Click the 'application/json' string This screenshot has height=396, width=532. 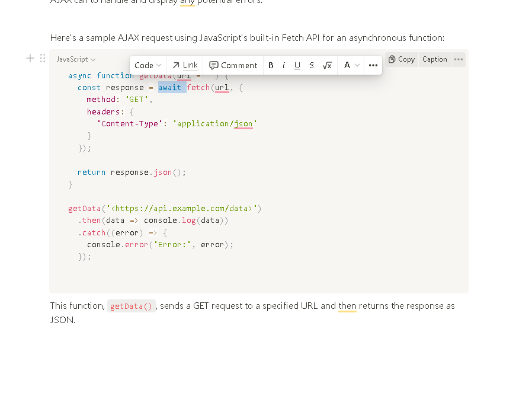pyautogui.click(x=215, y=124)
